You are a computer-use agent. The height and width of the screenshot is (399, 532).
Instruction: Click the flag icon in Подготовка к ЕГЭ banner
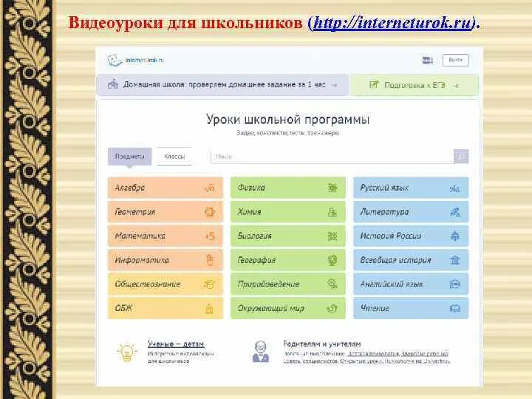click(x=374, y=84)
